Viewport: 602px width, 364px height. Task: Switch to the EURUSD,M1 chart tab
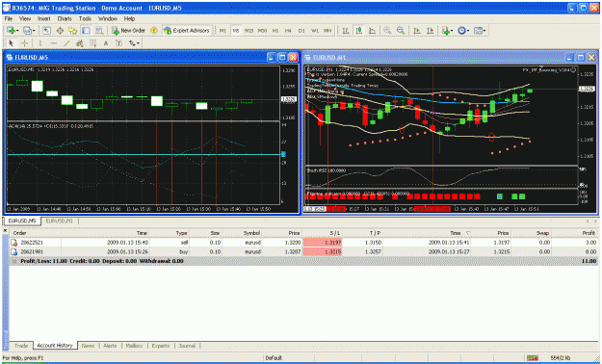pyautogui.click(x=59, y=221)
